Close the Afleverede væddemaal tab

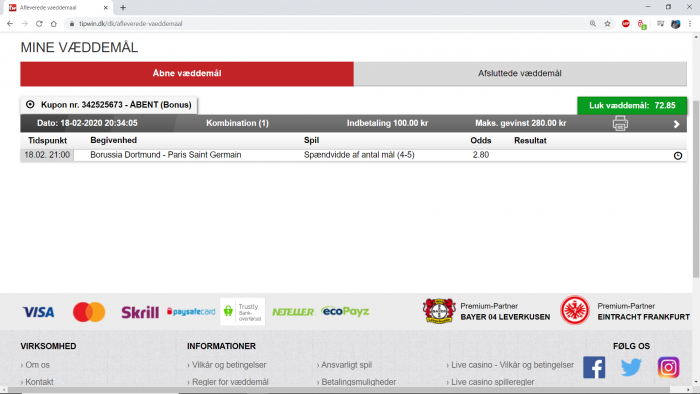tap(106, 8)
